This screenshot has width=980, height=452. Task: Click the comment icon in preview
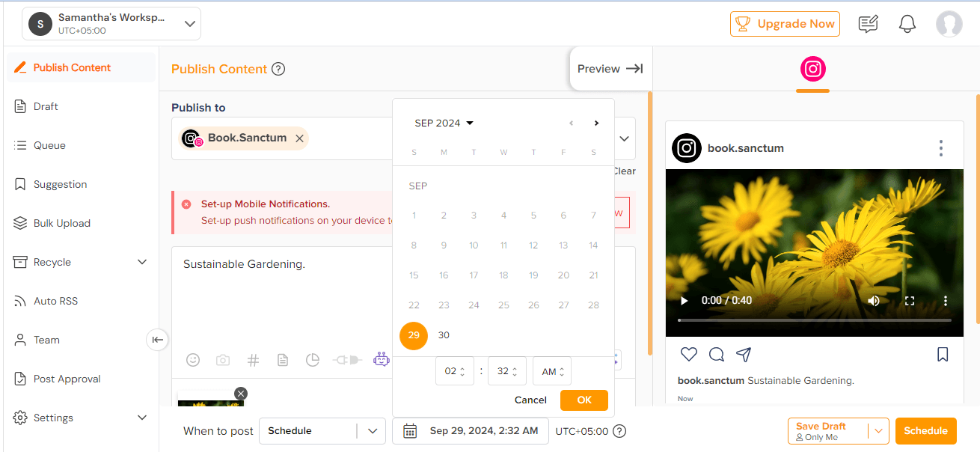(717, 355)
